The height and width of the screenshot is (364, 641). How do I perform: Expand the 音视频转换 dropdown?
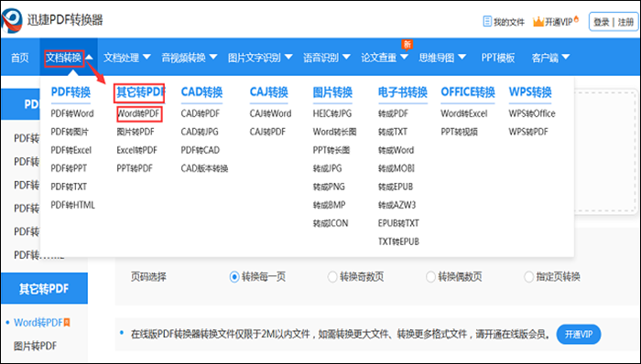tap(213, 58)
